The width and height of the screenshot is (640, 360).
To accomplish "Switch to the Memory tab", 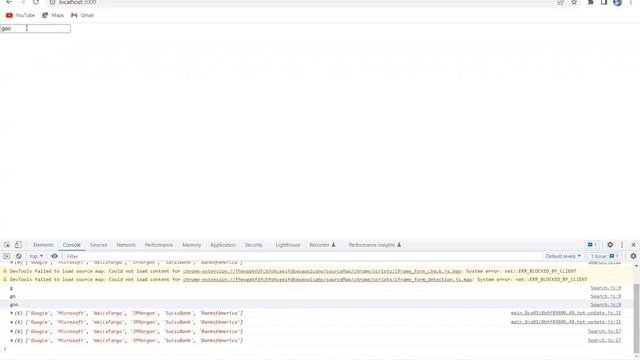I will click(191, 245).
